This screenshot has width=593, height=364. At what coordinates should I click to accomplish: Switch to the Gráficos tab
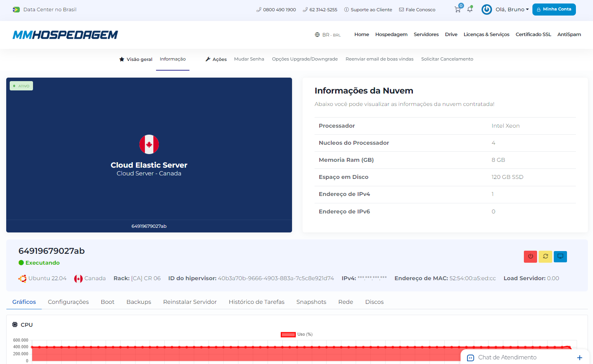click(x=24, y=302)
